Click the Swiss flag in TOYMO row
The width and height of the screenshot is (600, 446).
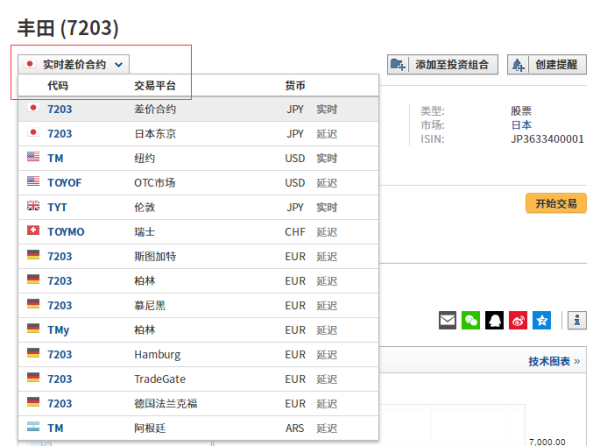(33, 230)
